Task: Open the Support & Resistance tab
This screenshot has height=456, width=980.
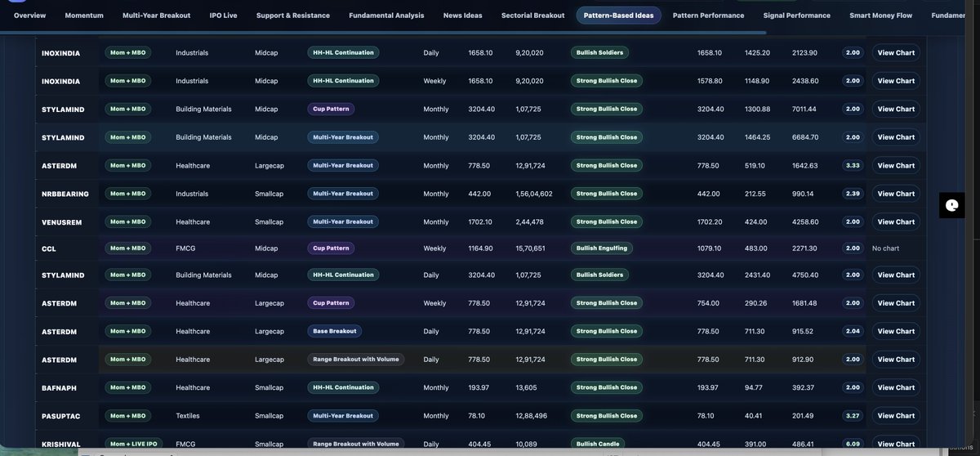Action: click(293, 16)
